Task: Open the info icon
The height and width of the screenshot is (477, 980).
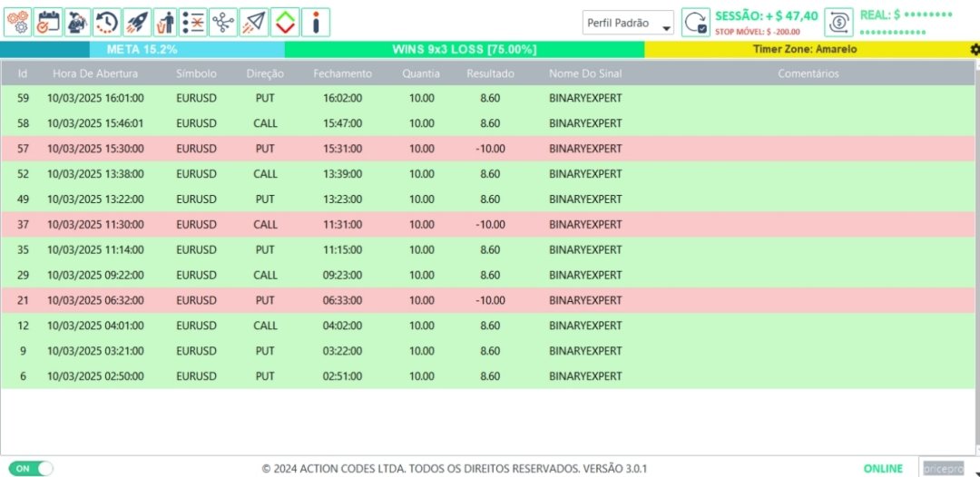Action: coord(316,23)
